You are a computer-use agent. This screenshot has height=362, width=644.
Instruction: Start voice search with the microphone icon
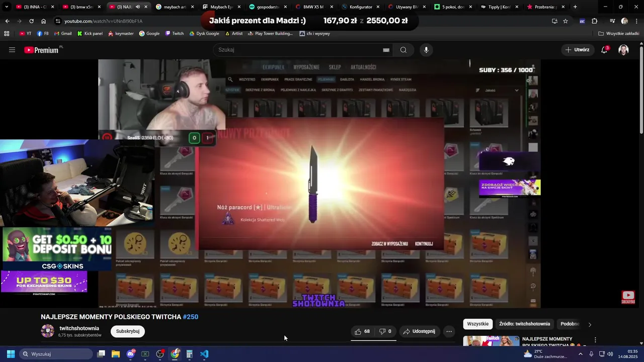426,50
